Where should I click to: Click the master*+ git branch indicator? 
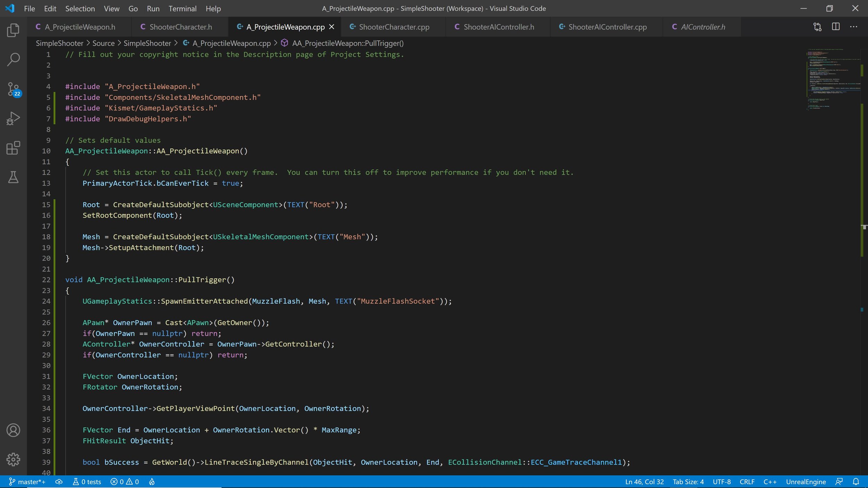(27, 482)
